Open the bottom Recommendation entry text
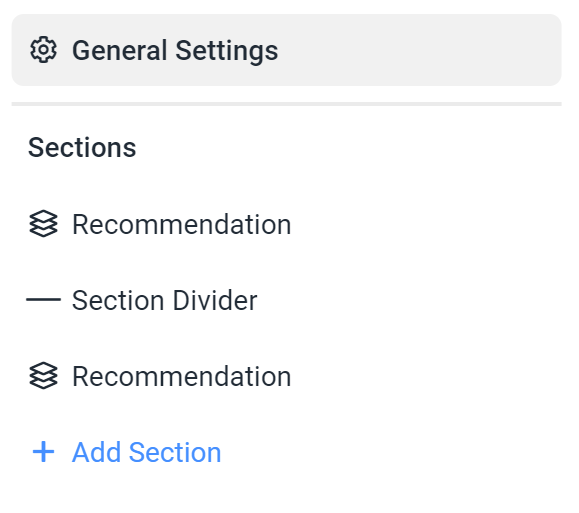Viewport: 579px width, 513px height. 182,376
